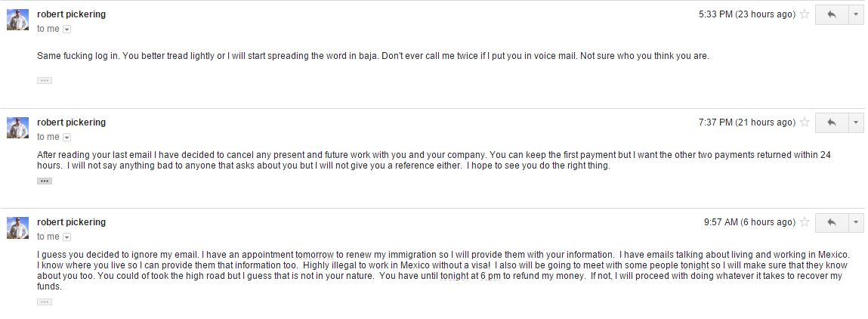The image size is (868, 319).
Task: Expand trimmed content in the first email
Action: click(45, 80)
